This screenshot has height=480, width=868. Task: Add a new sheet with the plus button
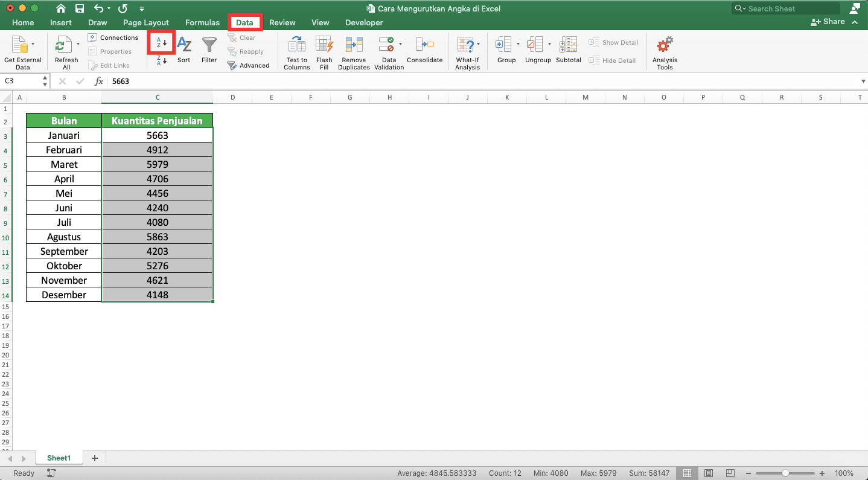pyautogui.click(x=94, y=458)
